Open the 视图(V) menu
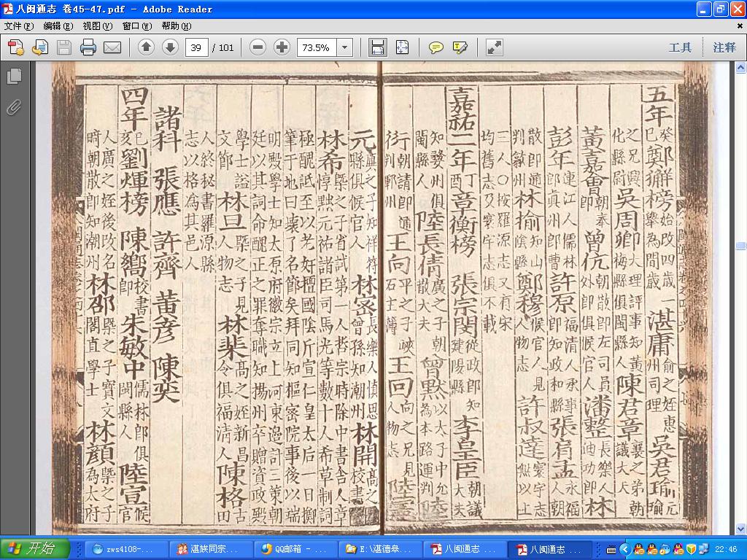Image resolution: width=747 pixels, height=560 pixels. click(97, 26)
